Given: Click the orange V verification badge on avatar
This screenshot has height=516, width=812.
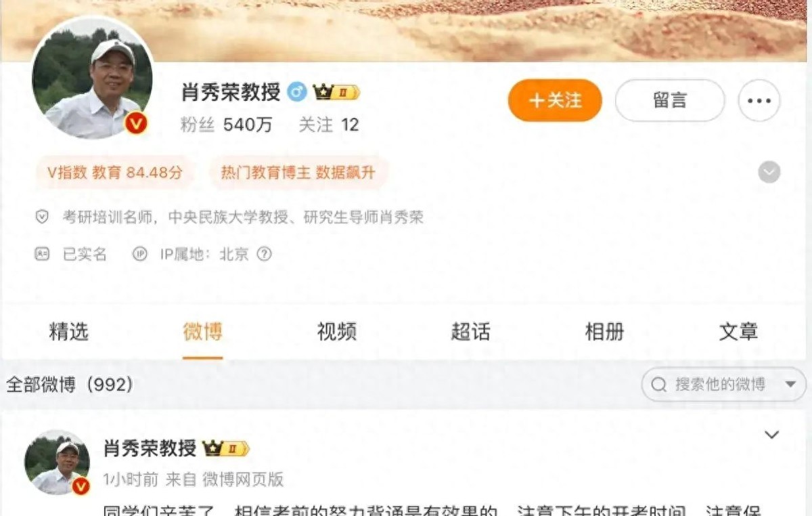Looking at the screenshot, I should point(136,123).
